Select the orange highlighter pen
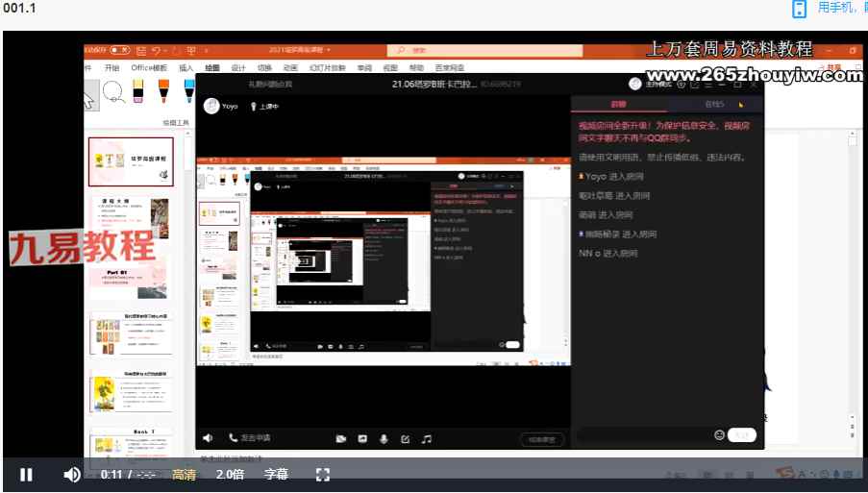 tap(162, 92)
